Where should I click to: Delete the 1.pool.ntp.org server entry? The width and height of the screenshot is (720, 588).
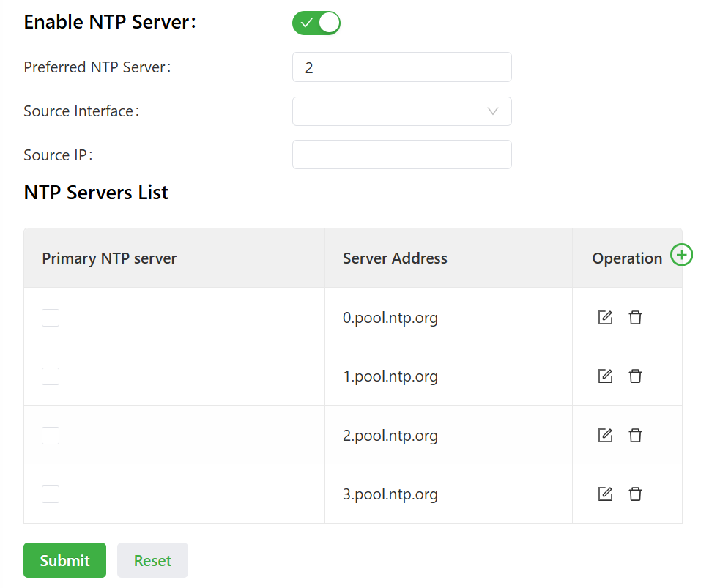pyautogui.click(x=635, y=376)
